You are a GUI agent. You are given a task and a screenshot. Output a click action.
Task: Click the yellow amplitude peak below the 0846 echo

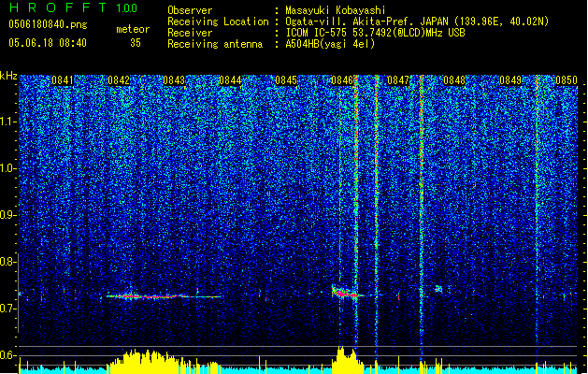(347, 359)
